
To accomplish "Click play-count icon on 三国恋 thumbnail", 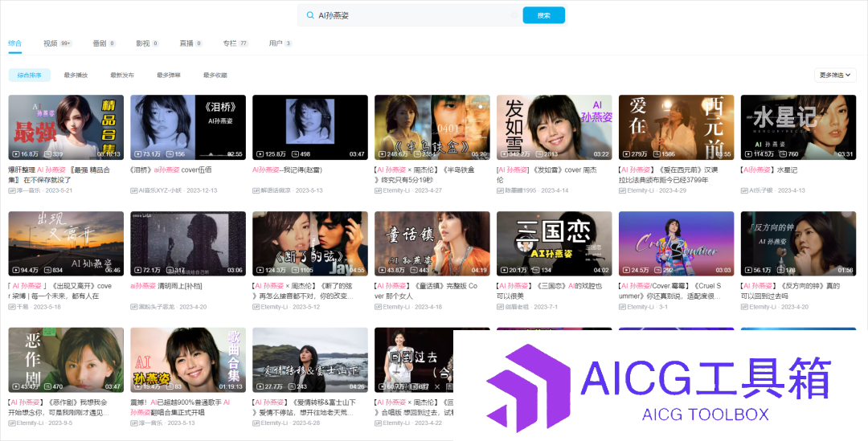I will [504, 270].
